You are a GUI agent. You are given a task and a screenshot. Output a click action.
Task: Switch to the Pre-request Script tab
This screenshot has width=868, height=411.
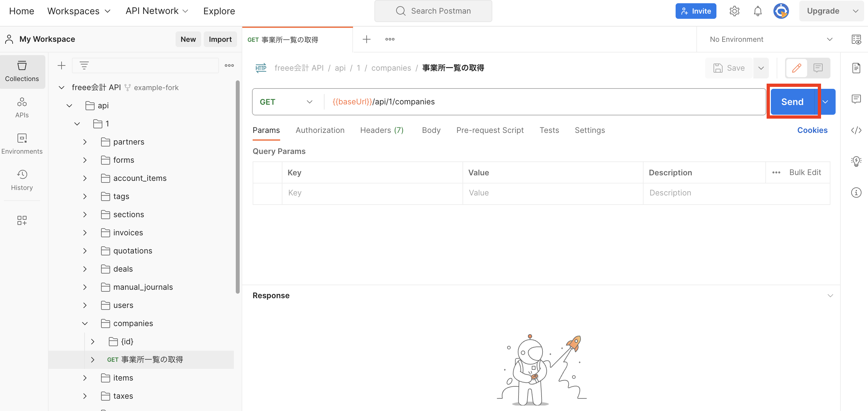pos(490,130)
